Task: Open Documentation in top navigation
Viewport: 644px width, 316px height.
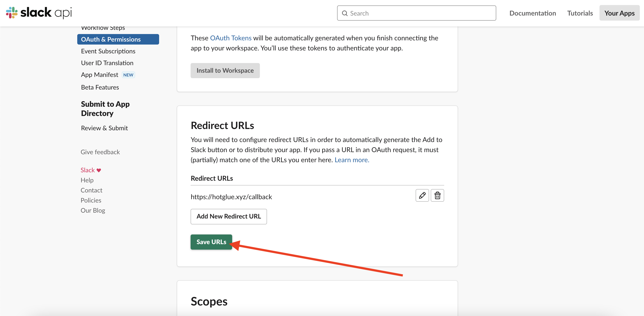Action: pos(533,13)
